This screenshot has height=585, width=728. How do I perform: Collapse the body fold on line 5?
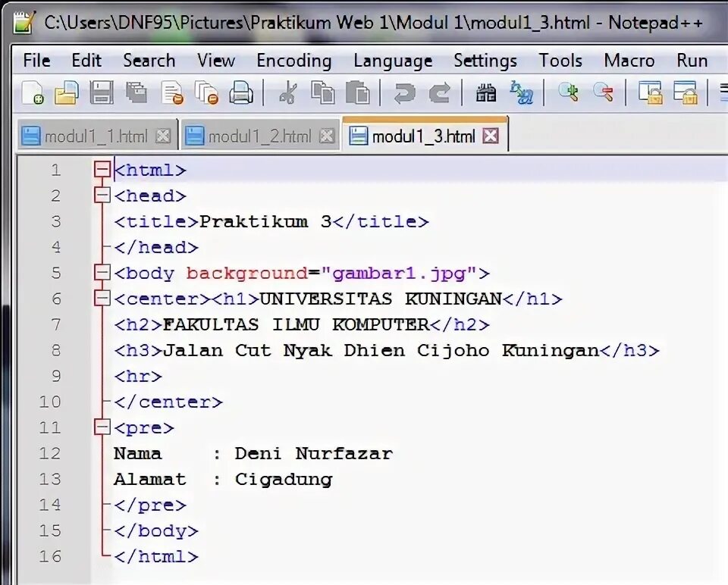[x=102, y=272]
